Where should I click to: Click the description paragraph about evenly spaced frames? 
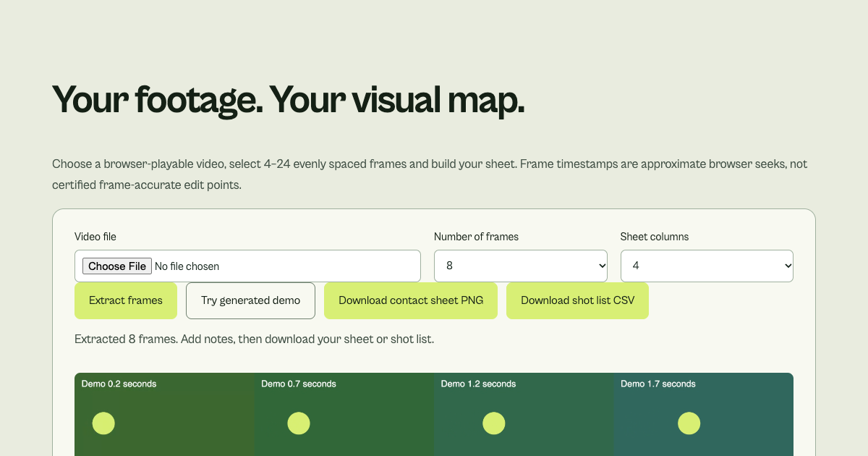tap(430, 174)
